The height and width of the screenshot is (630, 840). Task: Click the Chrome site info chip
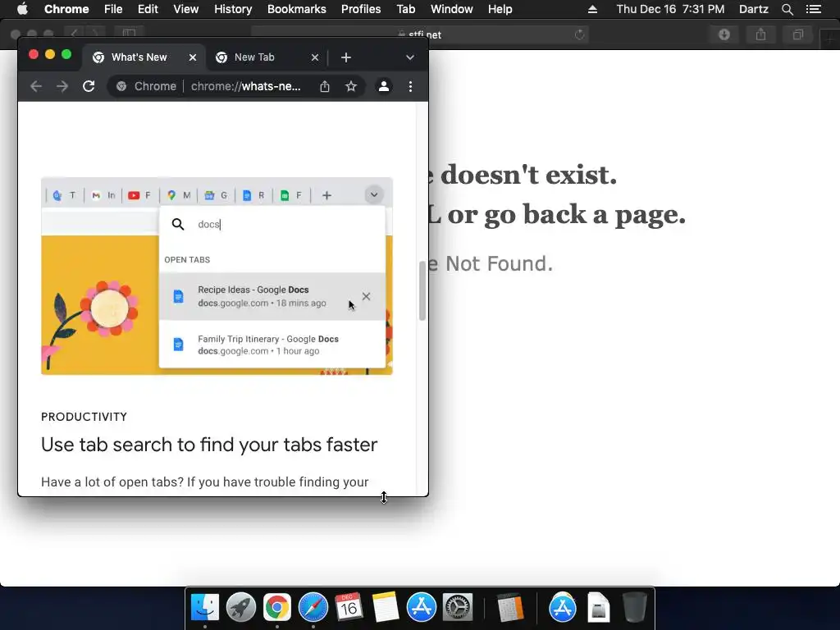(146, 86)
